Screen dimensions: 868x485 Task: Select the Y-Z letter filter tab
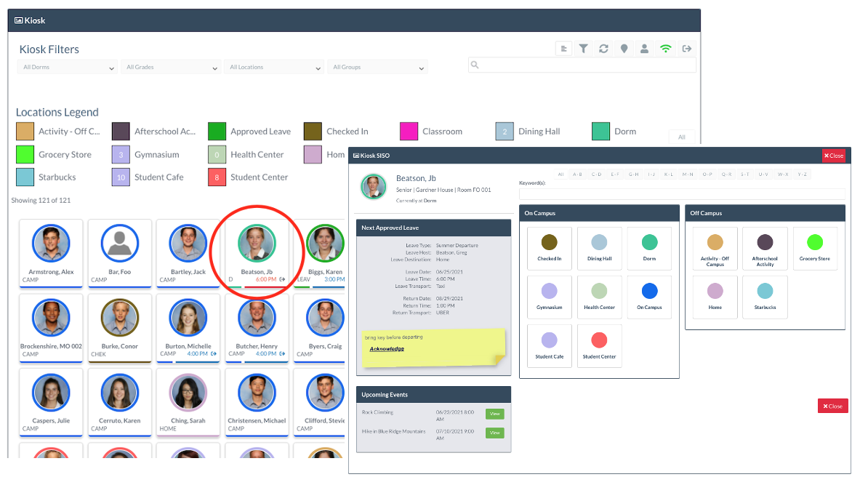[802, 175]
